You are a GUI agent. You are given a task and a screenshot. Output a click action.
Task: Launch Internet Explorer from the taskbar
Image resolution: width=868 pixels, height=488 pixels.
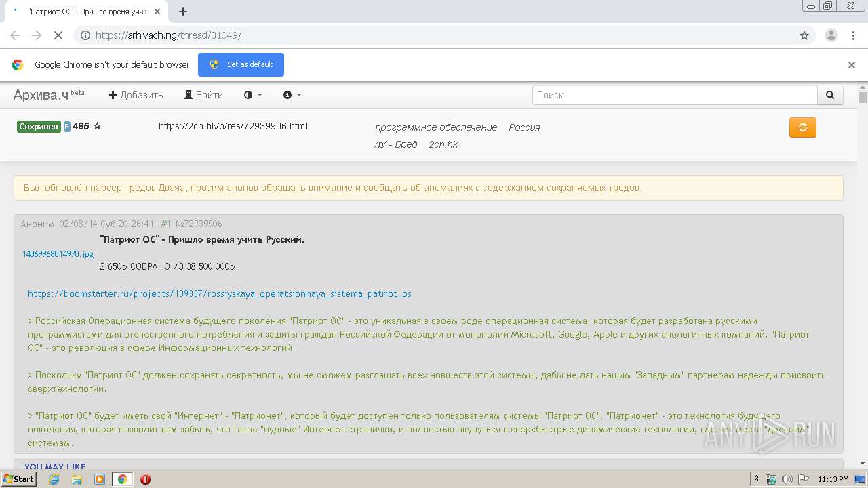point(54,479)
